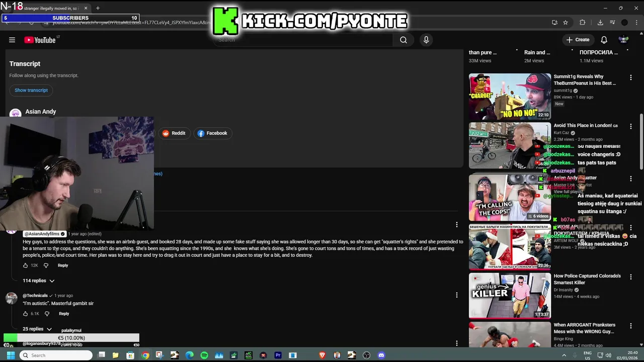Open Discord from the taskbar

[381, 355]
